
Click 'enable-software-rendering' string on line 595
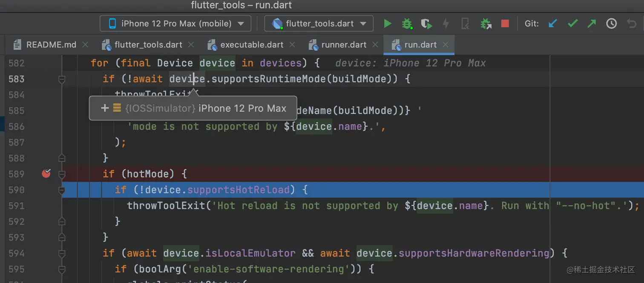click(x=268, y=269)
